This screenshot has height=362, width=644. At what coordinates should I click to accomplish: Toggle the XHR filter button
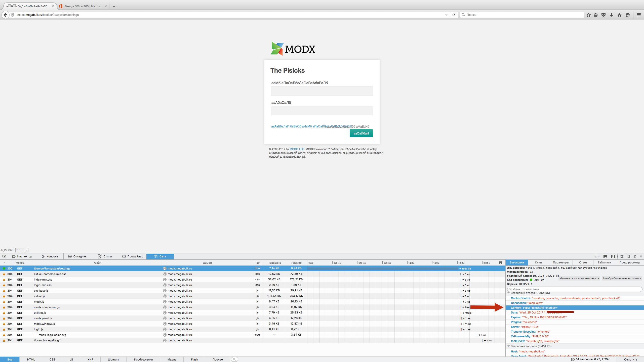coord(90,359)
